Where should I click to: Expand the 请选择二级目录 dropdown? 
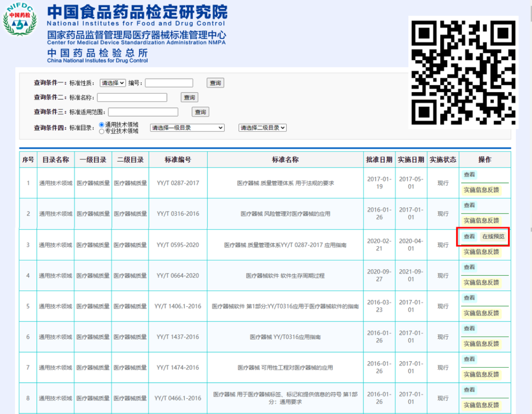pyautogui.click(x=263, y=128)
